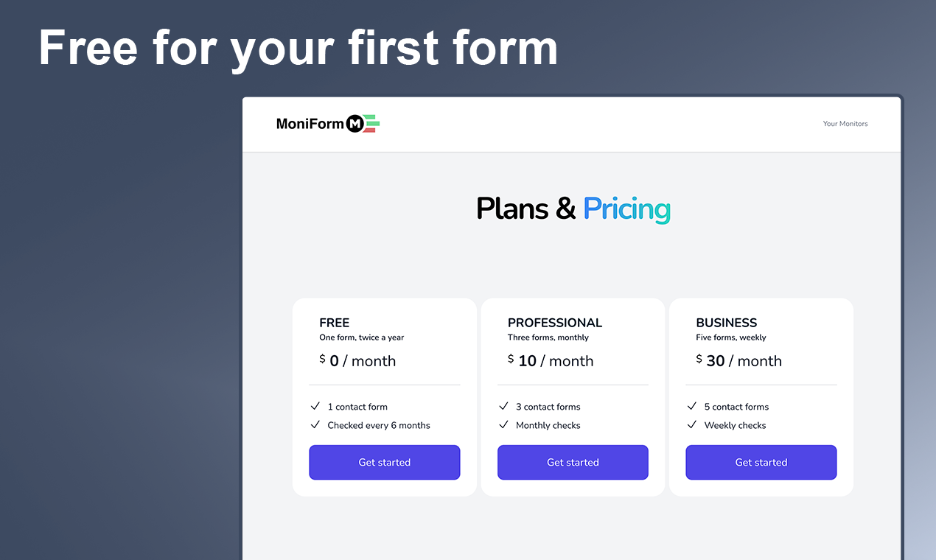Click Get started on the Professional plan
The width and height of the screenshot is (936, 560).
(x=573, y=463)
